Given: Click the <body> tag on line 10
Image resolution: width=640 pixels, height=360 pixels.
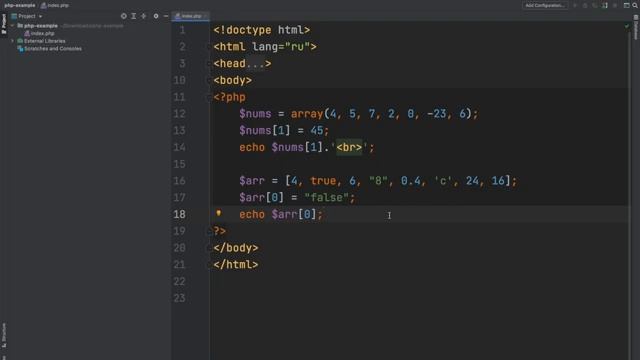Looking at the screenshot, I should 233,80.
